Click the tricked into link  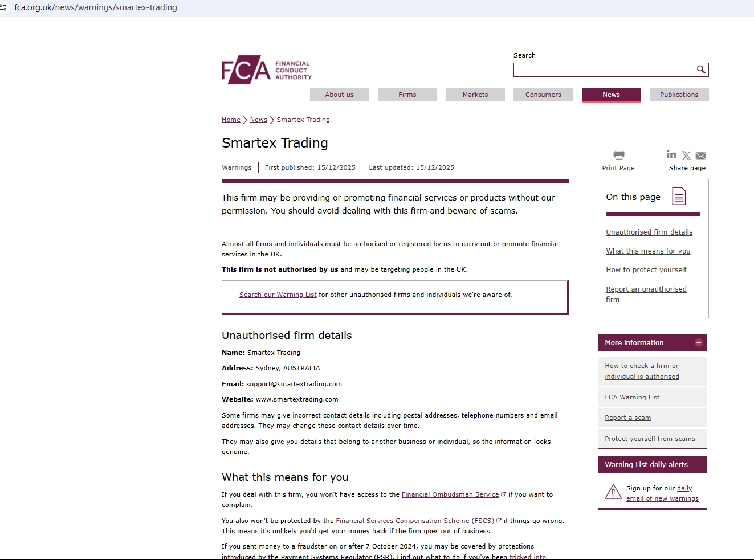[x=528, y=557]
